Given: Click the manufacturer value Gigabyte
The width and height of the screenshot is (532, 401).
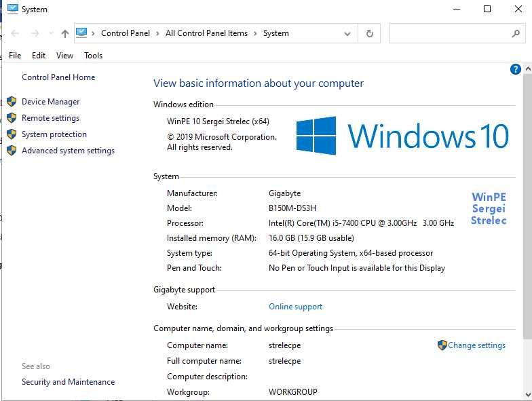Looking at the screenshot, I should 285,193.
